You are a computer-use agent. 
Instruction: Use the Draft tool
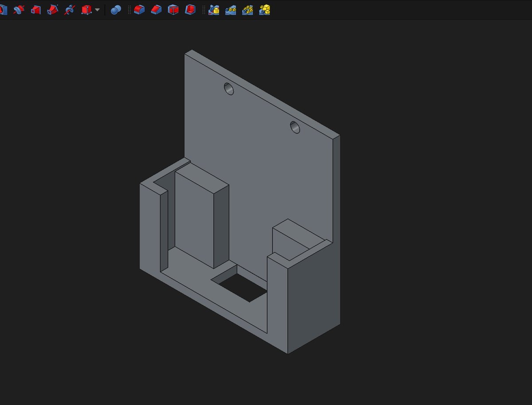[173, 9]
